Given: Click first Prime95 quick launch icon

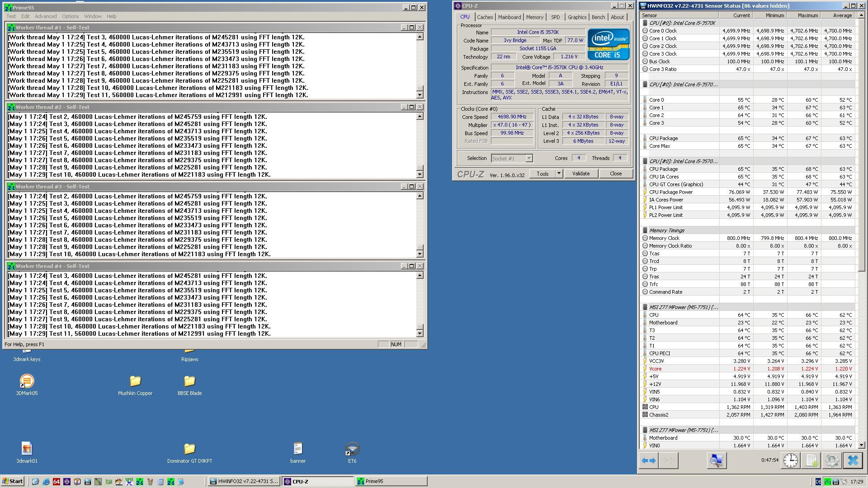Looking at the screenshot, I should coord(139,482).
